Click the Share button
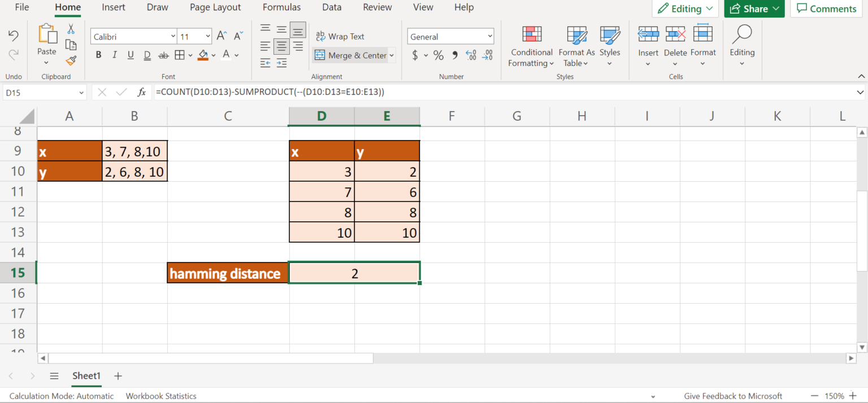The image size is (868, 403). point(754,8)
